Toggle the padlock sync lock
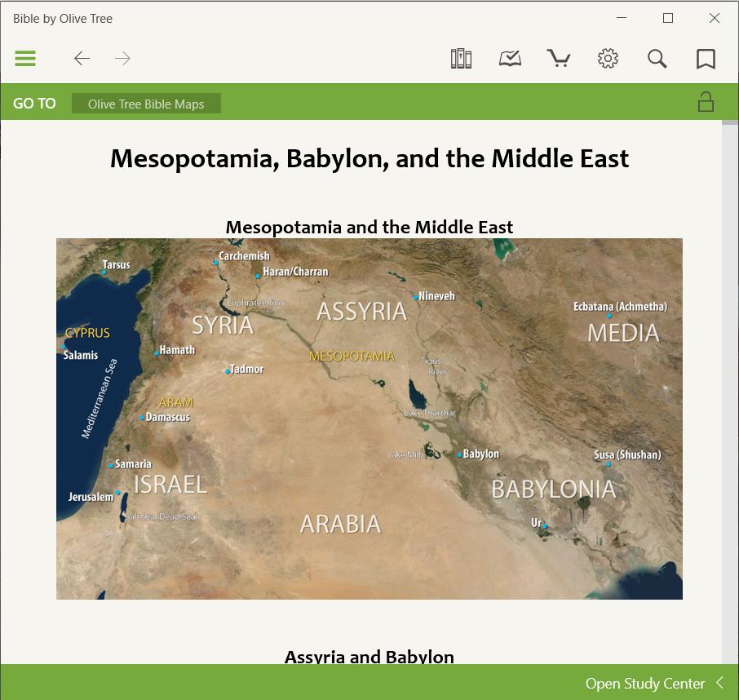The image size is (739, 700). pos(706,102)
